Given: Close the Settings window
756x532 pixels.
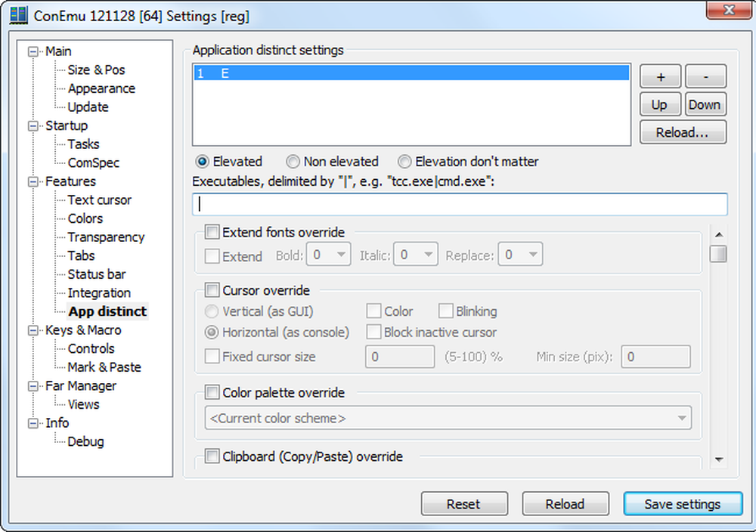Looking at the screenshot, I should [x=729, y=9].
